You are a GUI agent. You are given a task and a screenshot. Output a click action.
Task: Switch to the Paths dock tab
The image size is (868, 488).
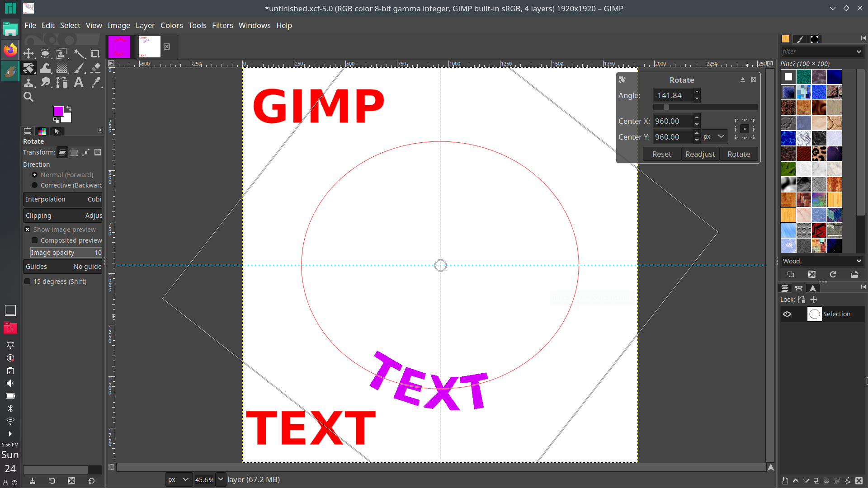[x=799, y=288]
